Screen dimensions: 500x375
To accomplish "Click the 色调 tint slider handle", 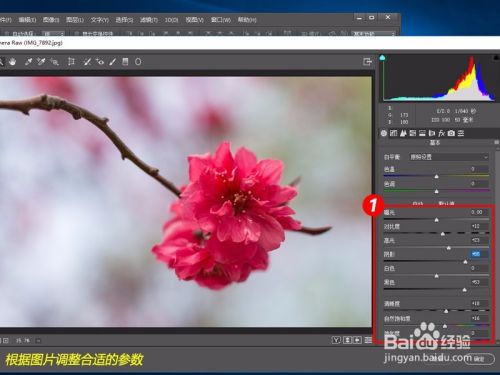I will click(x=436, y=191).
